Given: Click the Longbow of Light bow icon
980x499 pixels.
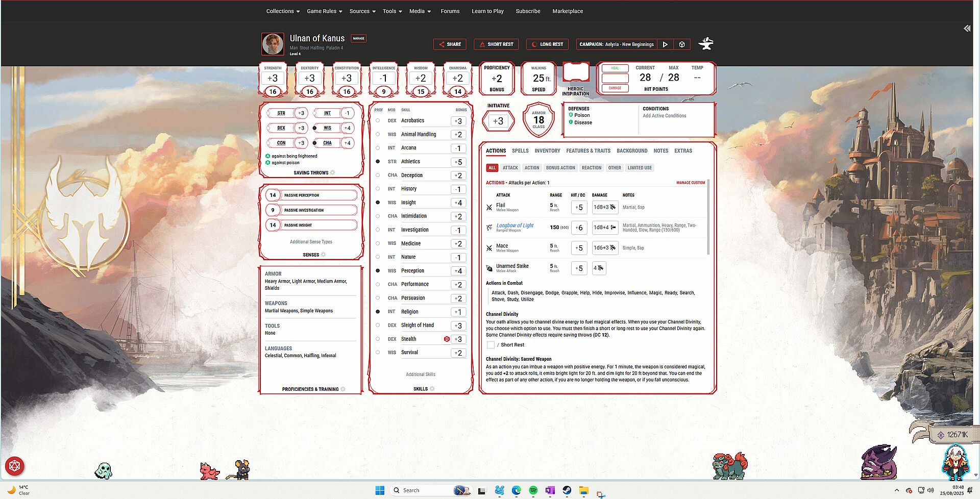Looking at the screenshot, I should (x=489, y=228).
